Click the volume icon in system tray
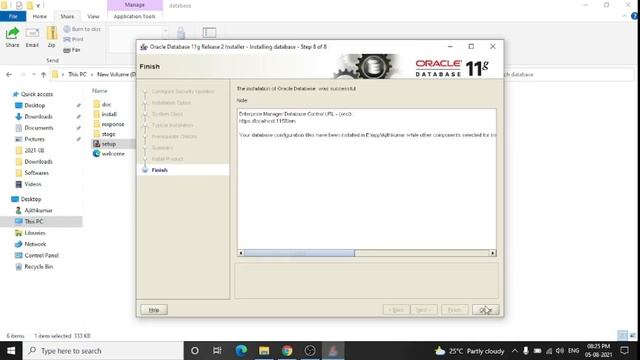 (x=560, y=351)
